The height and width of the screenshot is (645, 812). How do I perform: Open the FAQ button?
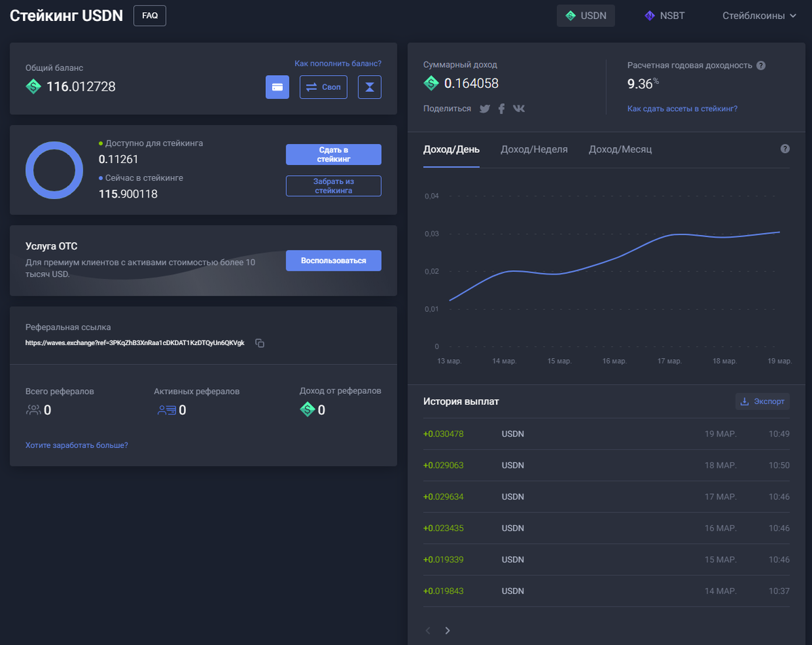pos(150,15)
